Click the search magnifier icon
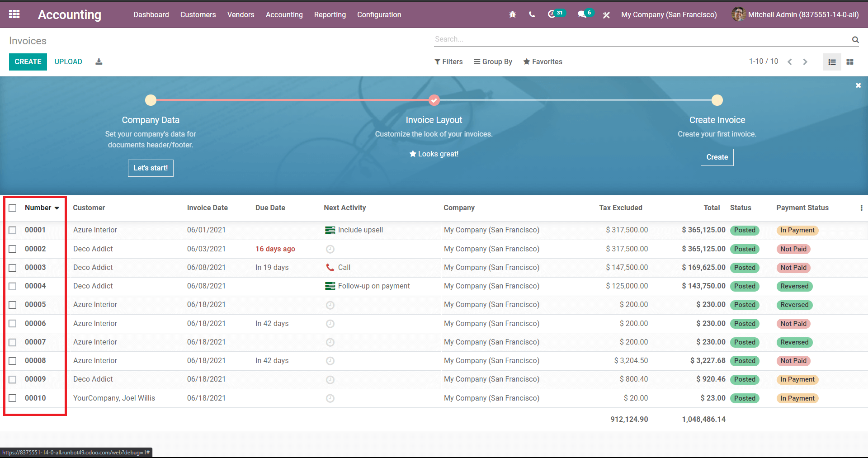 coord(855,39)
